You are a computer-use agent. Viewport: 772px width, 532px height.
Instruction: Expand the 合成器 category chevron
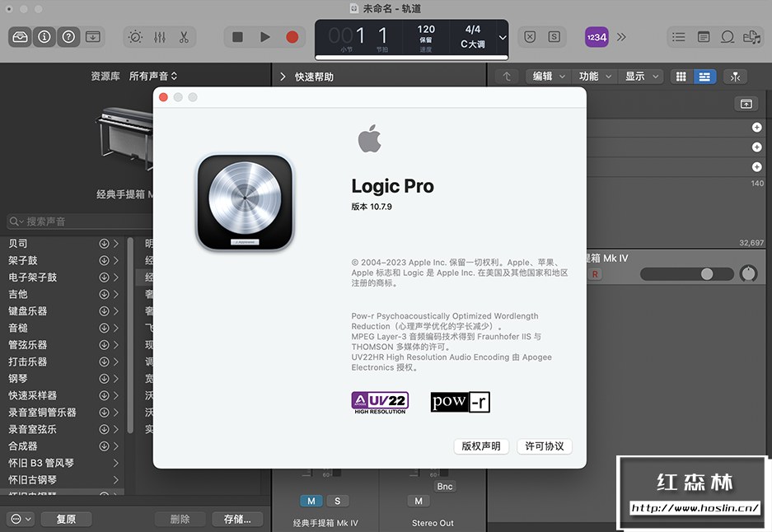click(x=116, y=446)
